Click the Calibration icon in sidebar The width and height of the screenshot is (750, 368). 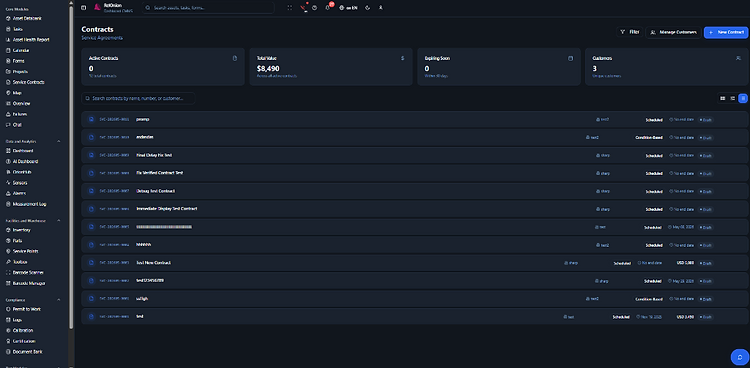[x=8, y=331]
